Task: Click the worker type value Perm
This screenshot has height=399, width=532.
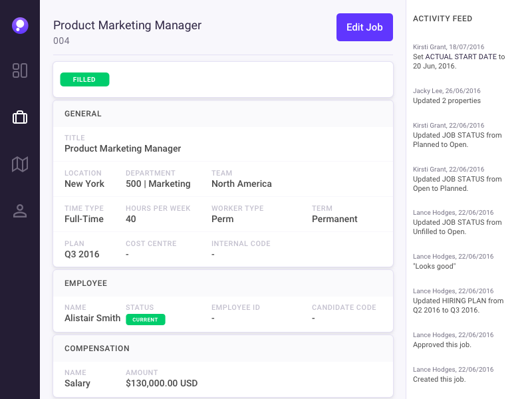Action: click(223, 219)
